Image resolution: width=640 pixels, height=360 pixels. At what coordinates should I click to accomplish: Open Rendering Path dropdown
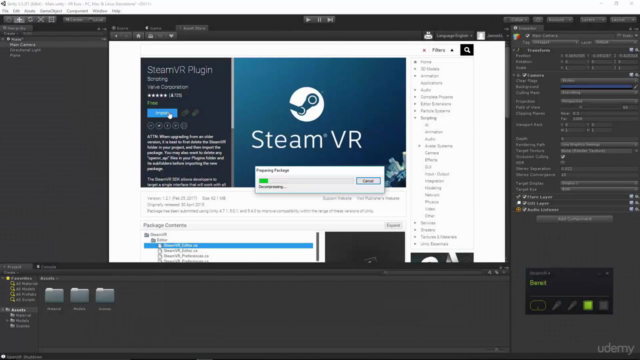coord(599,144)
